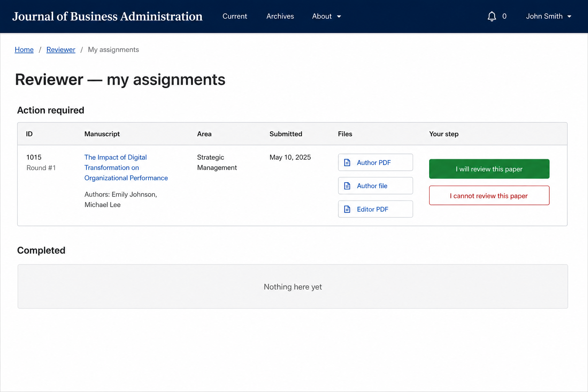
Task: Click the Nothing here yet message
Action: pos(293,287)
